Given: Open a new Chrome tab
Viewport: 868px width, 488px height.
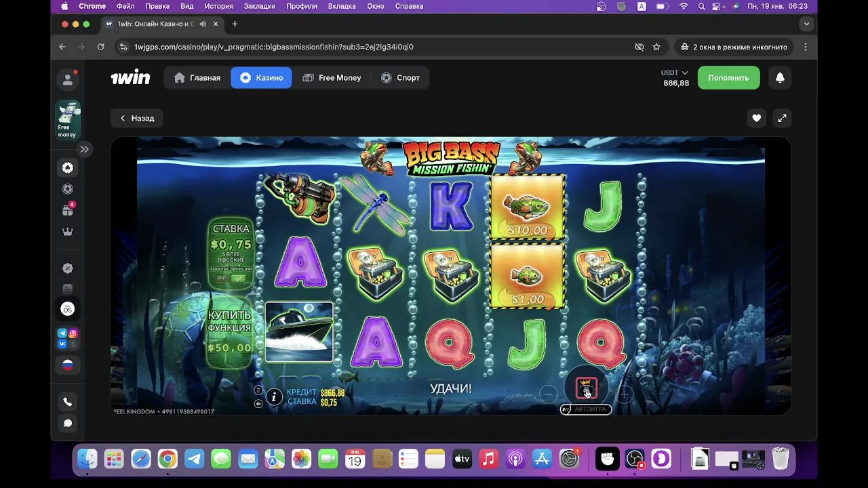Looking at the screenshot, I should pyautogui.click(x=235, y=24).
